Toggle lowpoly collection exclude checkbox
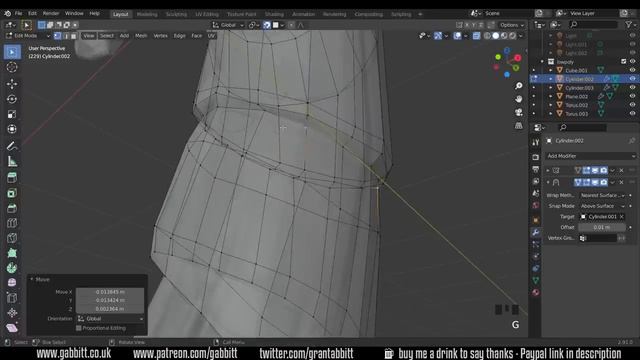The width and height of the screenshot is (640, 360). 624,62
